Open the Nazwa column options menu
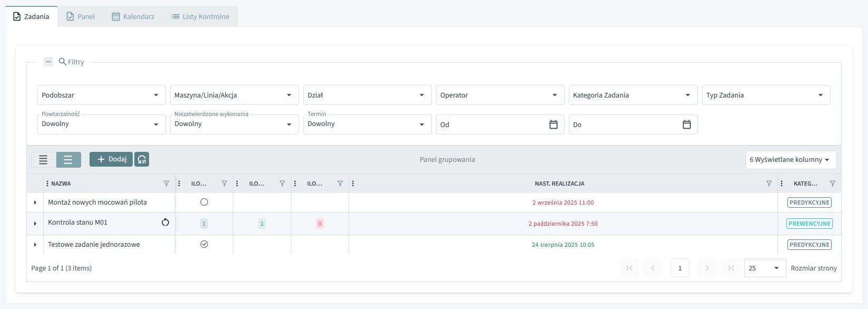This screenshot has width=868, height=309. (x=47, y=184)
